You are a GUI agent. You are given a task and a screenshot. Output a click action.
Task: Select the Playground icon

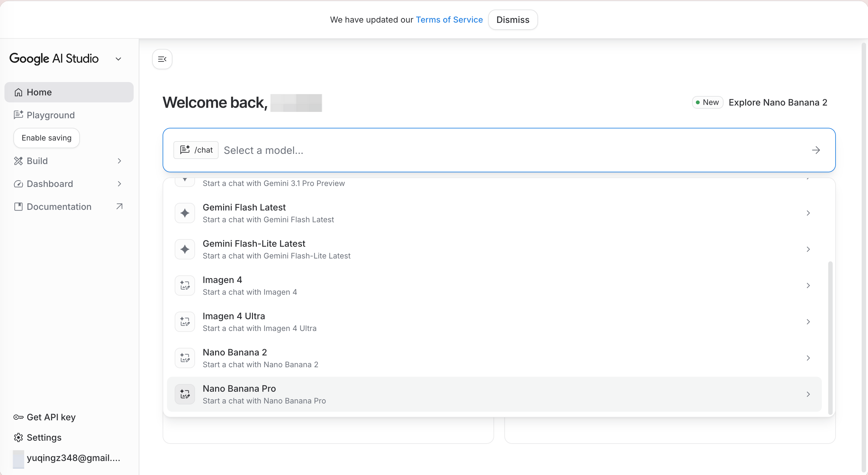click(x=18, y=115)
